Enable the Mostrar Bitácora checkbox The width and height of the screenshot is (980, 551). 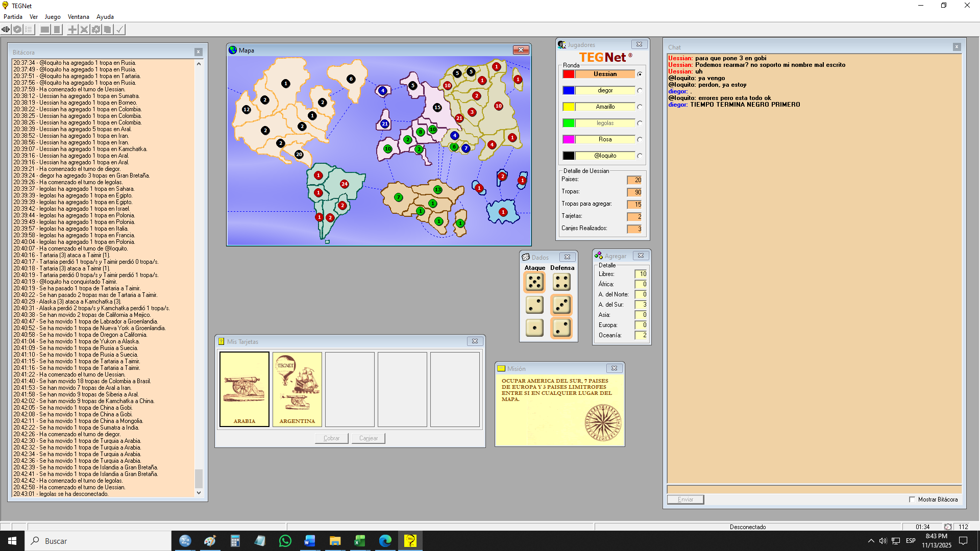912,499
